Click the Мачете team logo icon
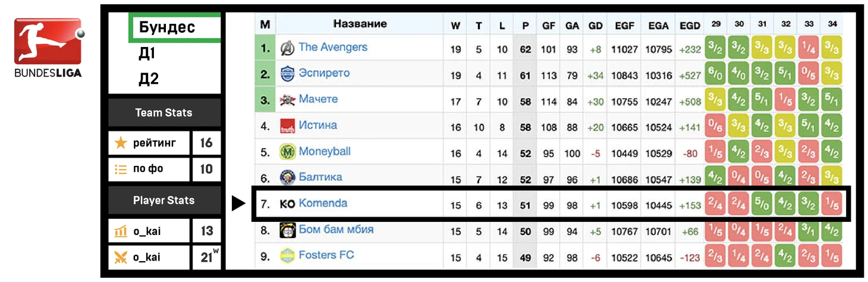The width and height of the screenshot is (868, 282). [x=287, y=100]
